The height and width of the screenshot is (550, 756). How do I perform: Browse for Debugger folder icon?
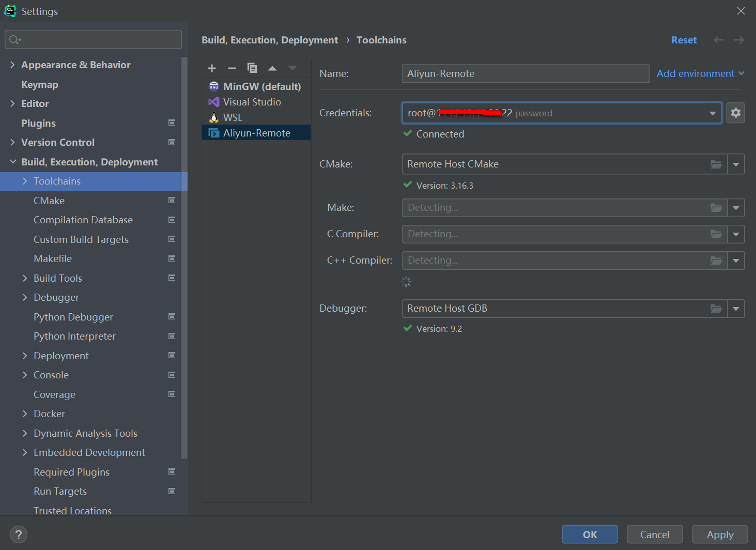pyautogui.click(x=716, y=309)
